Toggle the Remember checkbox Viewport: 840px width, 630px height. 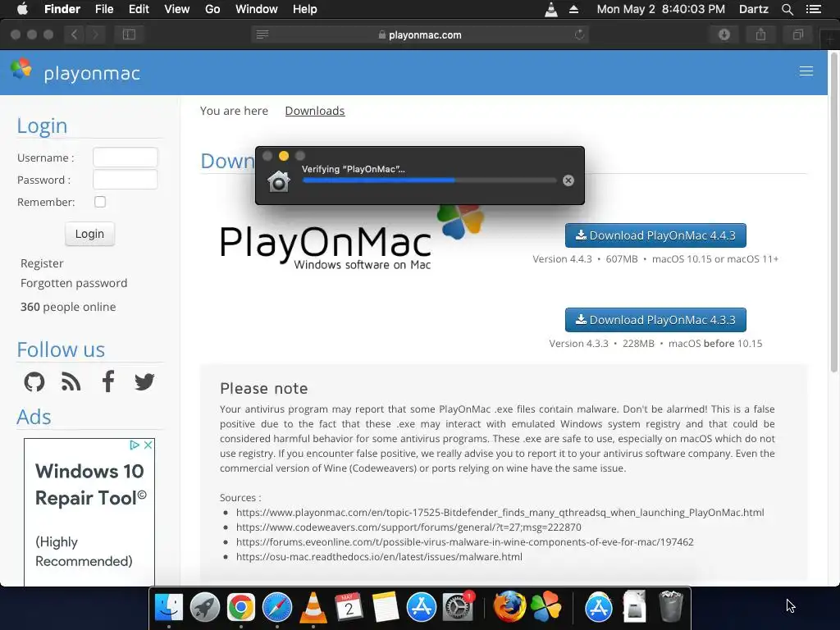99,202
